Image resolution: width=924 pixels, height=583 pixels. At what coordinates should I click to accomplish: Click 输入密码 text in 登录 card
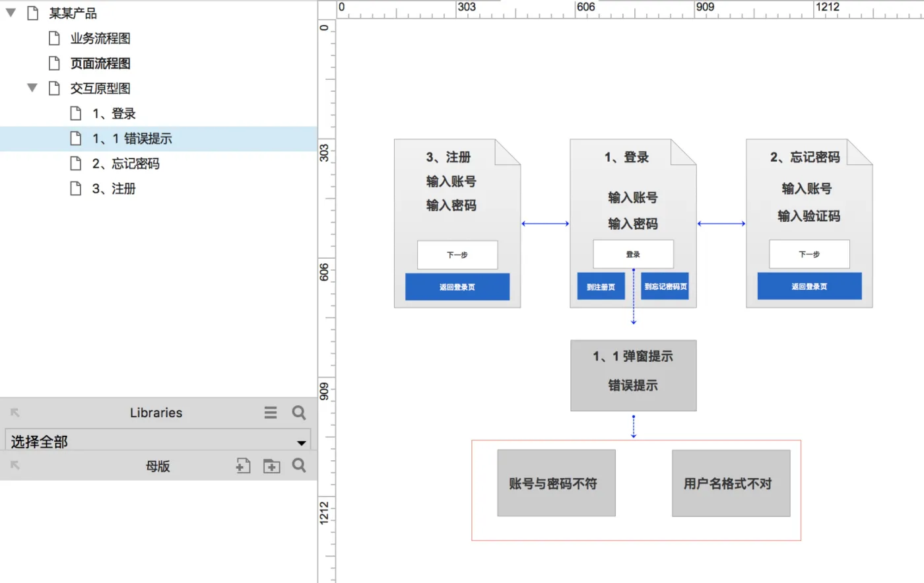click(x=633, y=224)
